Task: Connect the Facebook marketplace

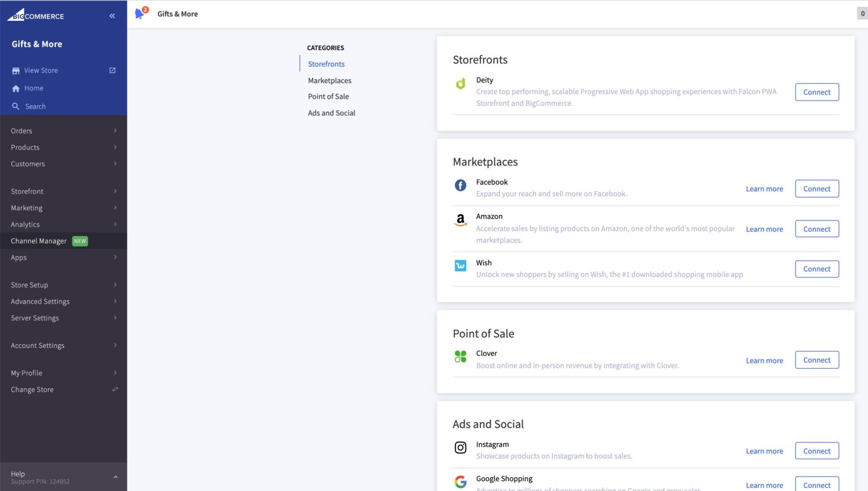Action: click(817, 189)
